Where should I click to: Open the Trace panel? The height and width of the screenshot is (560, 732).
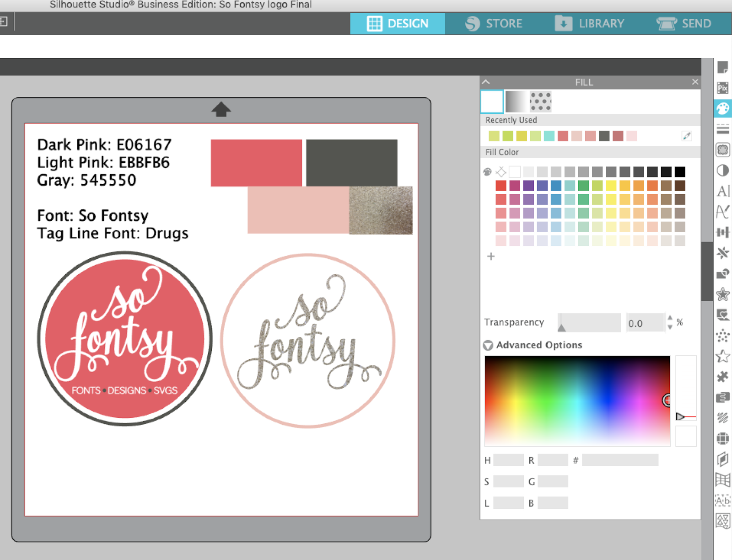pyautogui.click(x=723, y=147)
